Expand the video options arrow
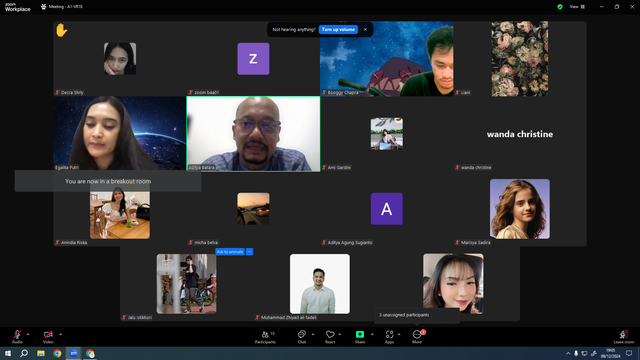Viewport: 640px width, 360px height. pyautogui.click(x=60, y=334)
